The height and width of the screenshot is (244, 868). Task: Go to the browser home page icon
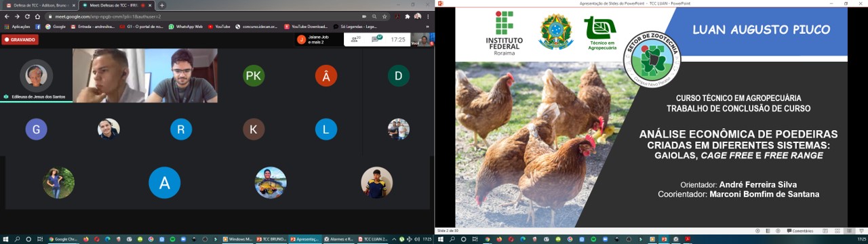tap(39, 16)
